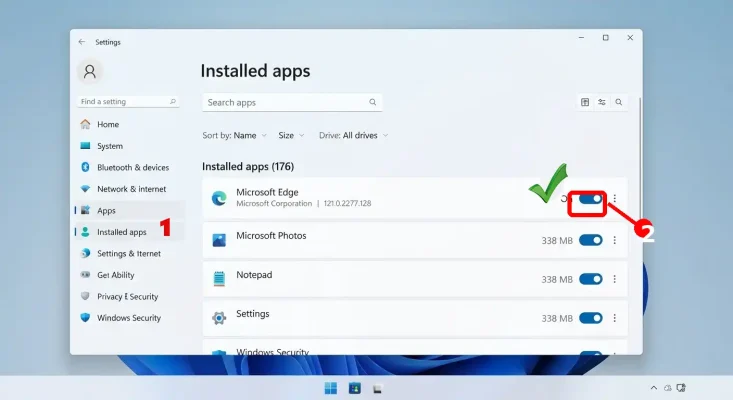The image size is (733, 400).
Task: Click the back arrow in Settings
Action: pos(82,42)
